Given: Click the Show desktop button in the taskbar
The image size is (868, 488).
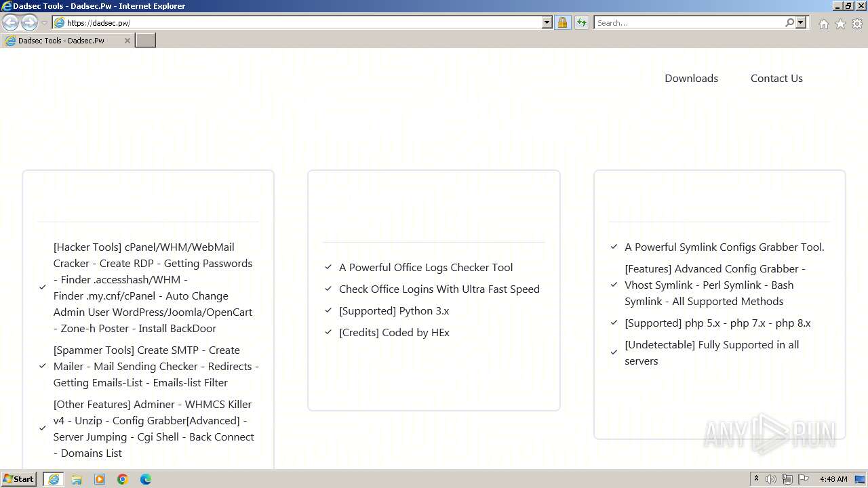Looking at the screenshot, I should [x=860, y=479].
